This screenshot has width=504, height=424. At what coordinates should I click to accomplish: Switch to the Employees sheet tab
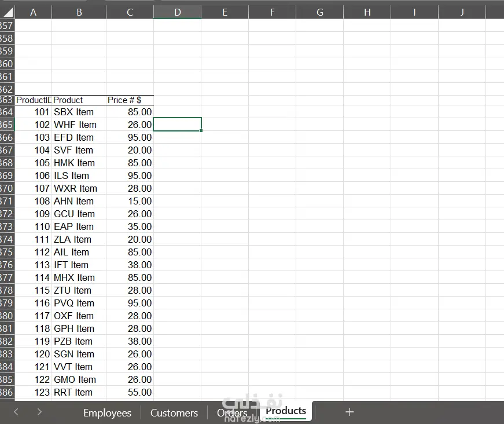[107, 413]
